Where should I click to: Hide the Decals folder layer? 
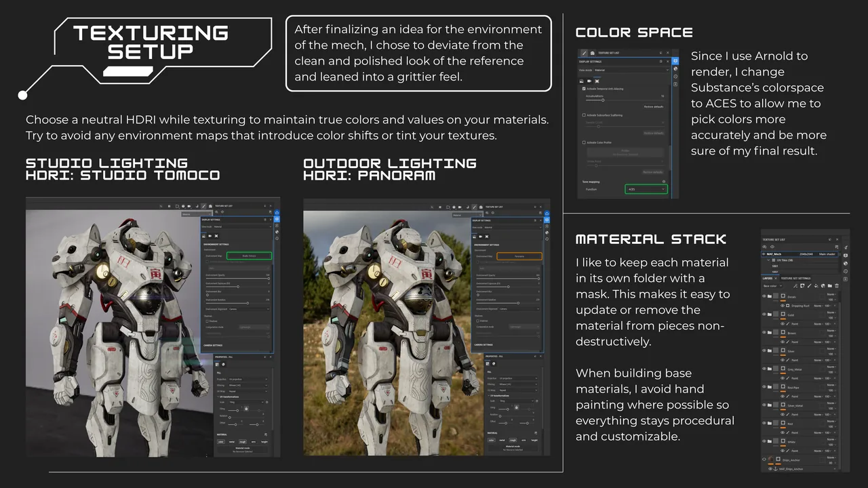click(764, 296)
